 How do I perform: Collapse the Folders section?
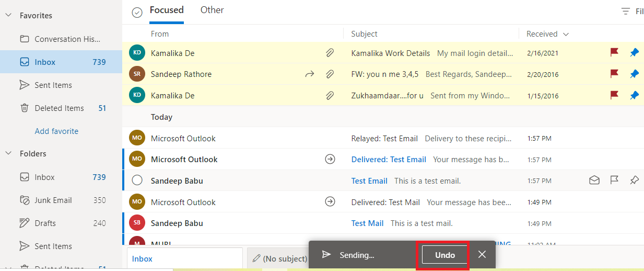click(8, 153)
